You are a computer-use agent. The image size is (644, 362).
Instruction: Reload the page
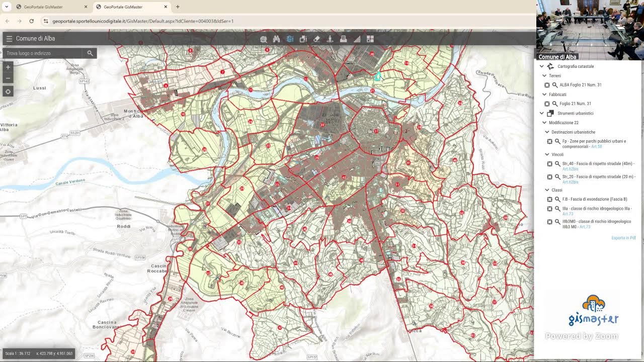tap(31, 21)
